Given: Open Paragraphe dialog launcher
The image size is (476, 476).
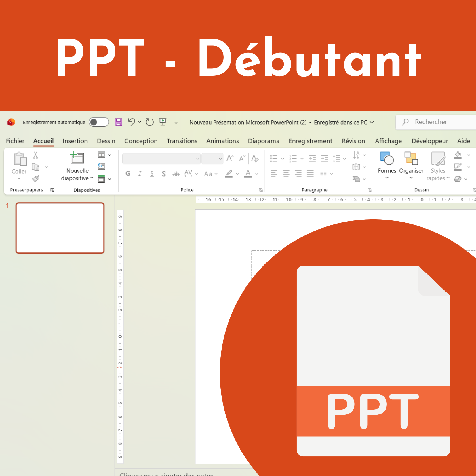Looking at the screenshot, I should click(369, 190).
